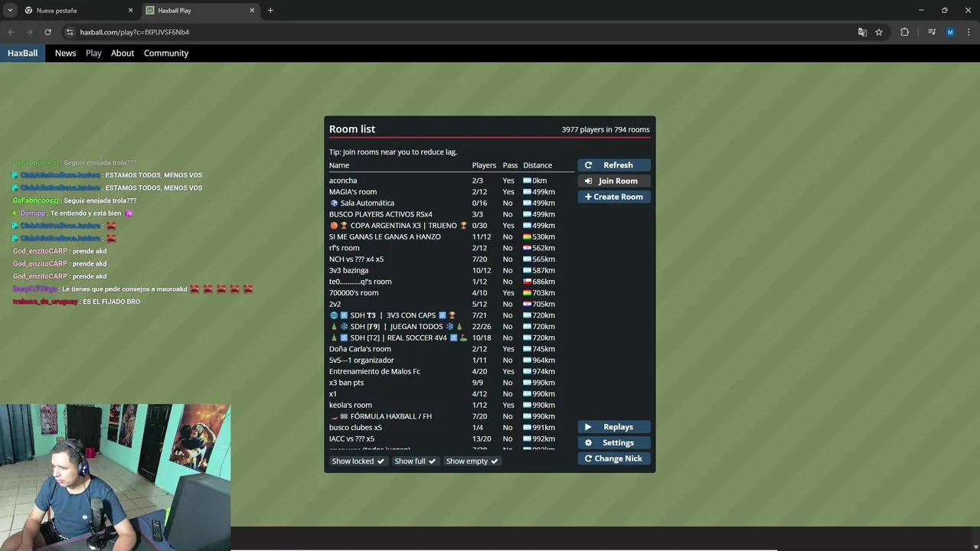Screen dimensions: 980x551
Task: Open the media control icon in toolbar
Action: tap(932, 32)
